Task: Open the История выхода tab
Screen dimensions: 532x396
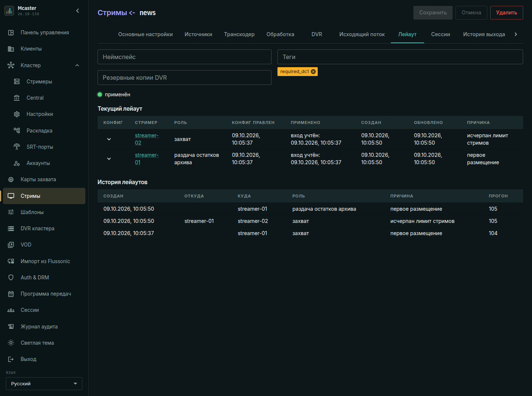Action: coord(484,34)
